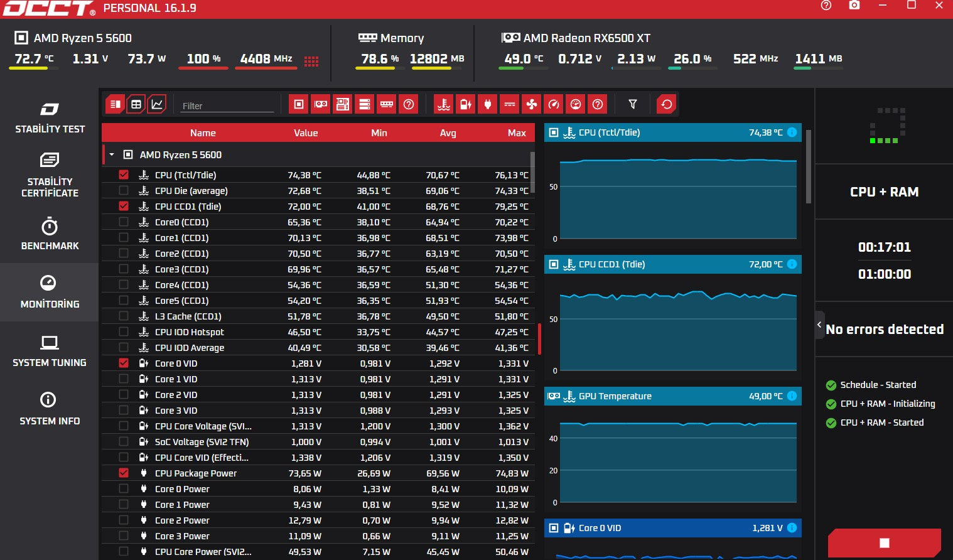Uncheck the CPU CCD1 (Tdie) checkbox
Image resolution: width=953 pixels, height=560 pixels.
[x=124, y=206]
